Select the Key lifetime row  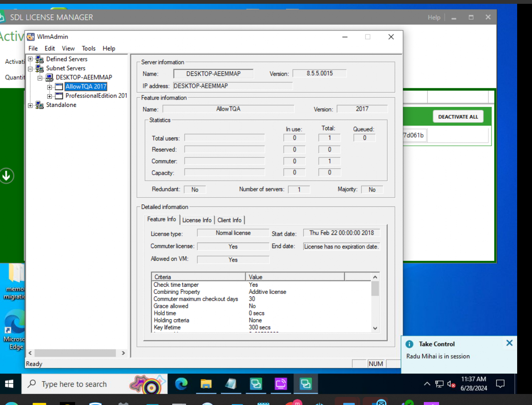click(x=261, y=327)
